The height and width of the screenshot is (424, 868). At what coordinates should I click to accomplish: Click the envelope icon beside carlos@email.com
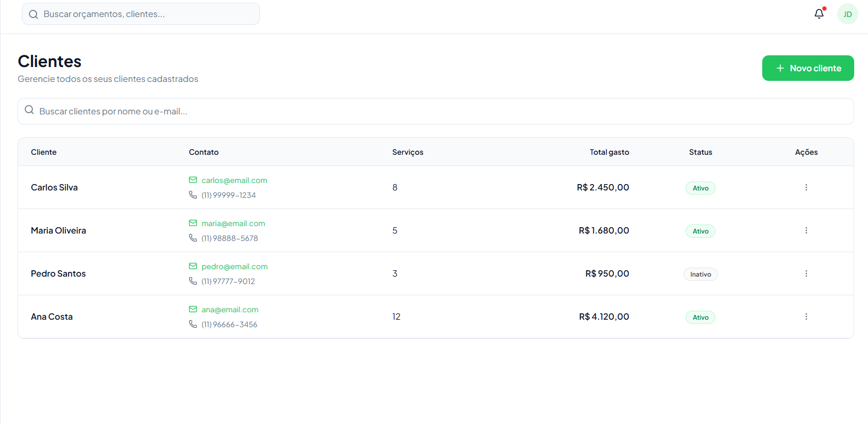[x=193, y=180]
